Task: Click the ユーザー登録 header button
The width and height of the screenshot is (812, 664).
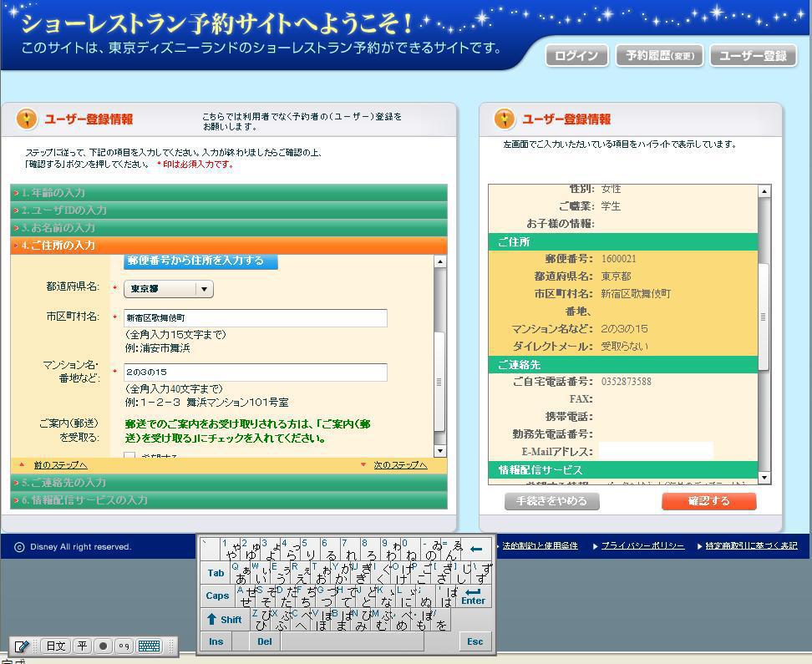Action: pyautogui.click(x=753, y=55)
